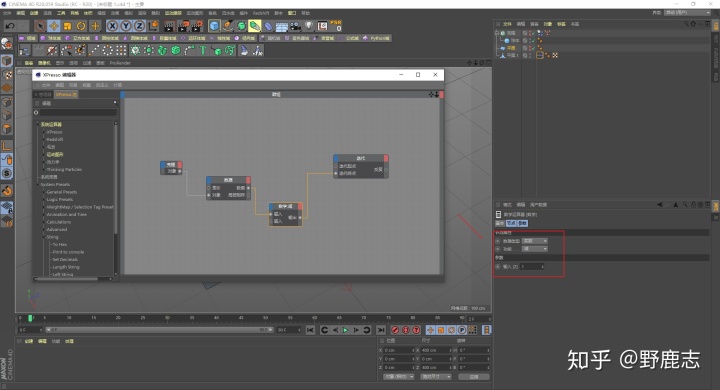Add a Cube primitive from toolbar
Image resolution: width=720 pixels, height=390 pixels.
tap(214, 26)
